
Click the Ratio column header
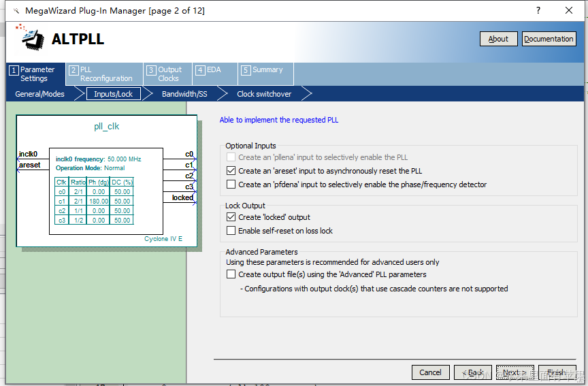point(78,182)
